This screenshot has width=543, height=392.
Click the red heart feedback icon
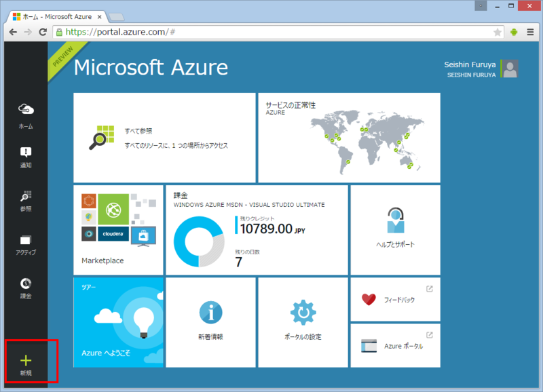[369, 299]
